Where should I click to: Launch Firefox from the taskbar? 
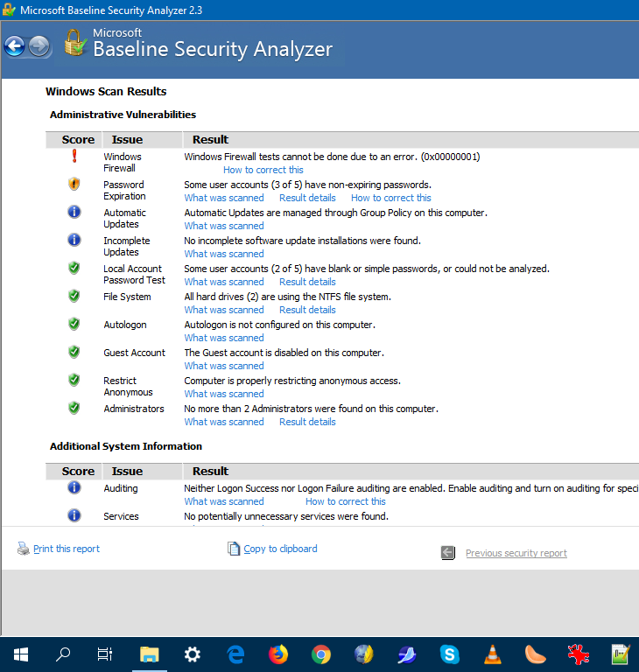pyautogui.click(x=278, y=654)
